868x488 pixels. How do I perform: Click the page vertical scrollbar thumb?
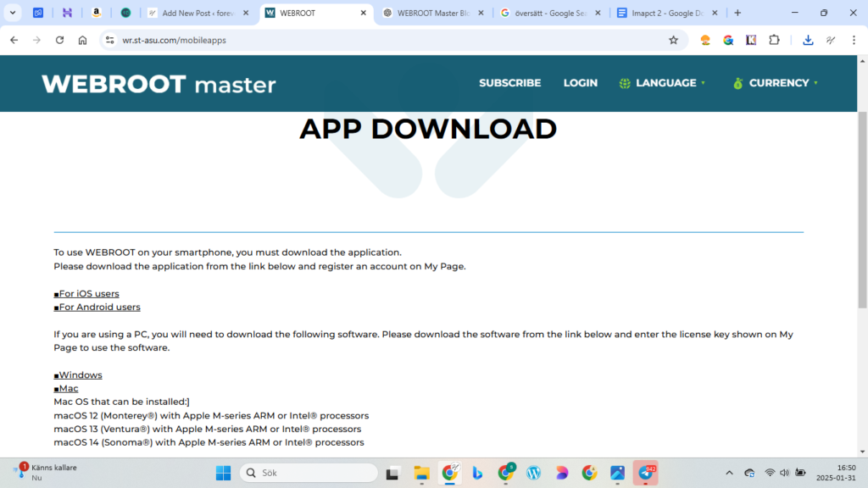862,210
